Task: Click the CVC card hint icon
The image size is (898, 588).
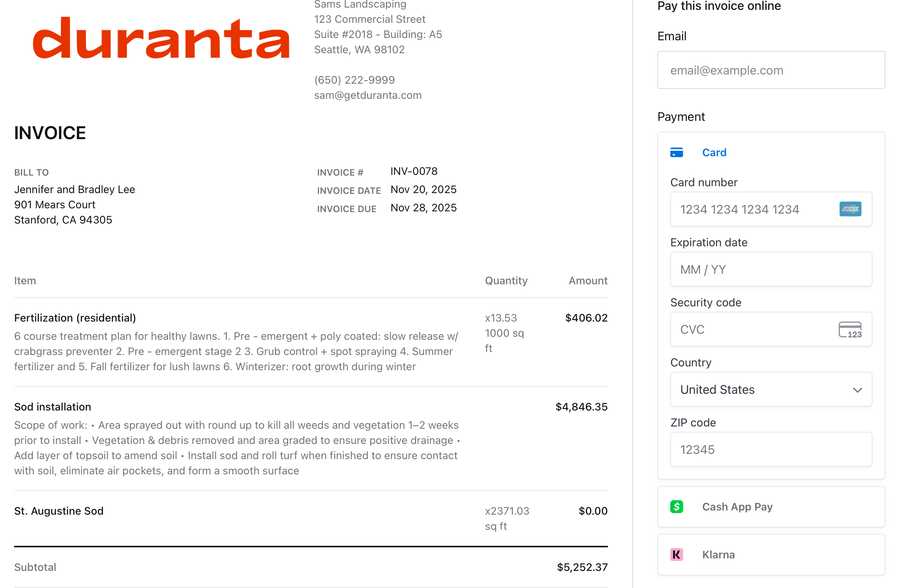Action: (x=850, y=330)
